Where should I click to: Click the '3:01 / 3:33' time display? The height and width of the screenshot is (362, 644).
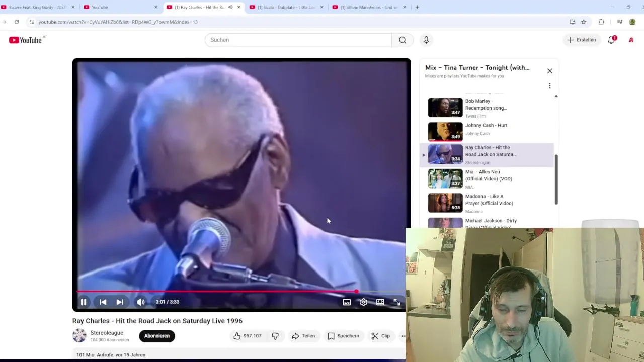click(168, 302)
